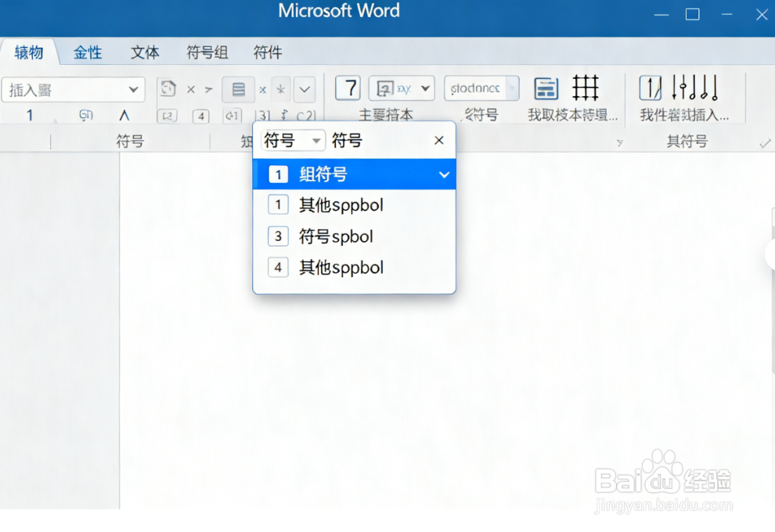Click the number 1 below the 插入 box
The width and height of the screenshot is (775, 532).
(30, 115)
